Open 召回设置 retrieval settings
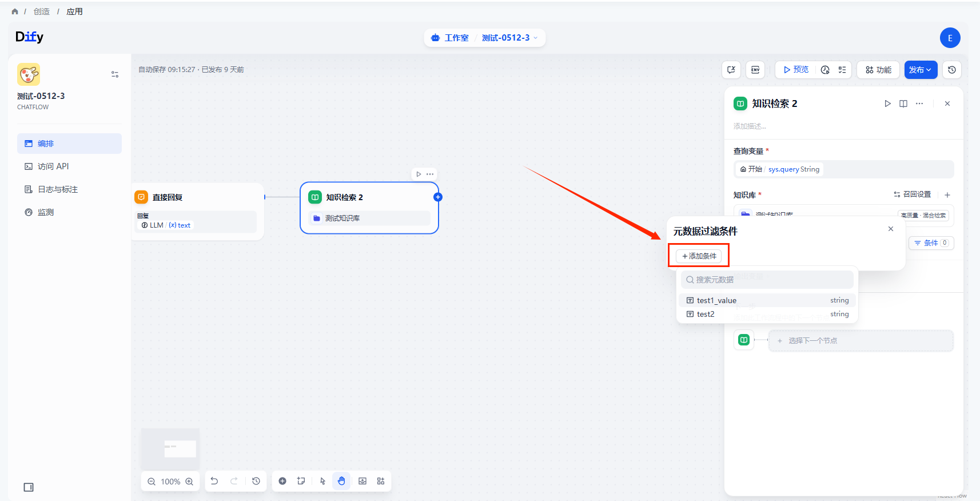The width and height of the screenshot is (980, 501). (913, 194)
